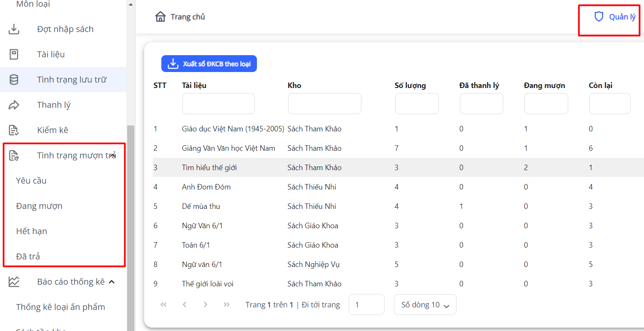Click the Kho column filter field
The height and width of the screenshot is (331, 644).
coord(324,104)
